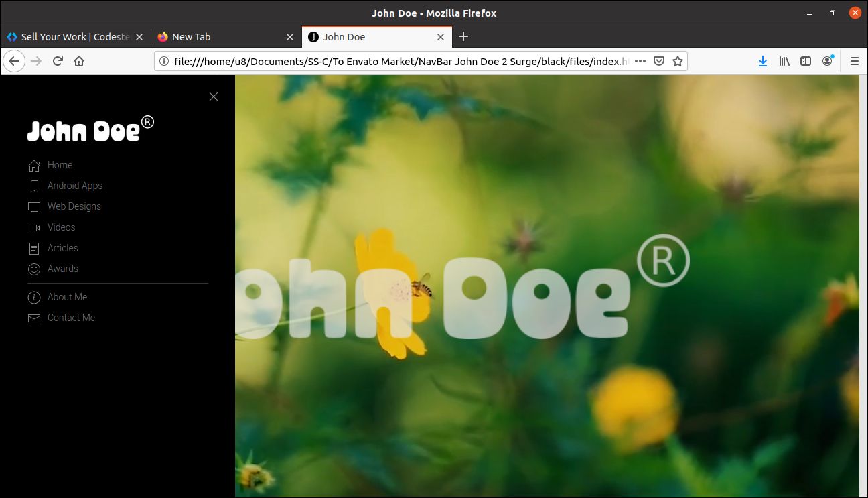
Task: Open the Web Designs link
Action: point(74,206)
